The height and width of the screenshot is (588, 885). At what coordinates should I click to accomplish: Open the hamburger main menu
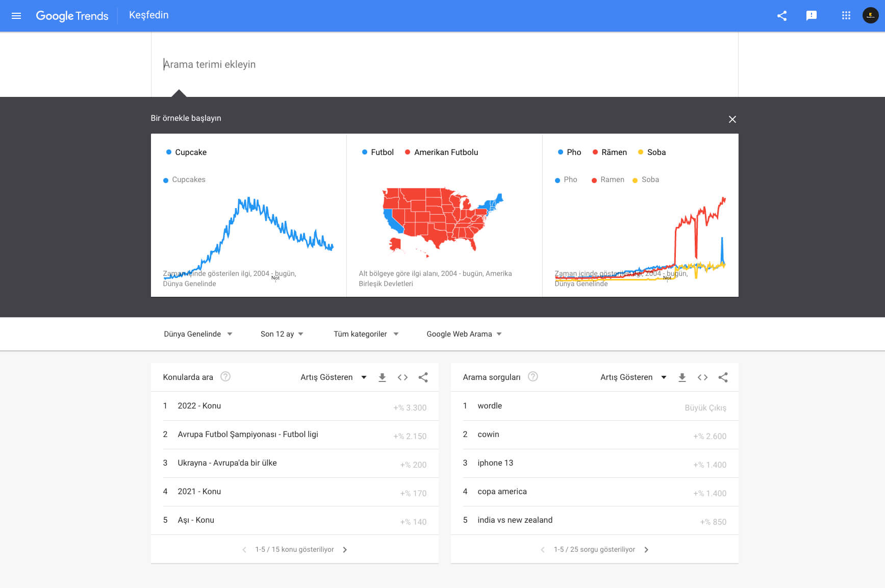16,16
